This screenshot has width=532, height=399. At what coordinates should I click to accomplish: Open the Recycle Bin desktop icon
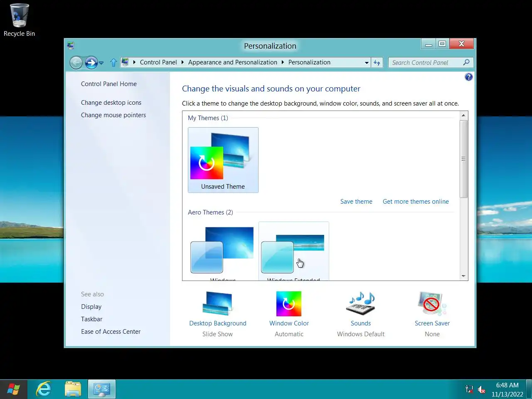pos(19,20)
